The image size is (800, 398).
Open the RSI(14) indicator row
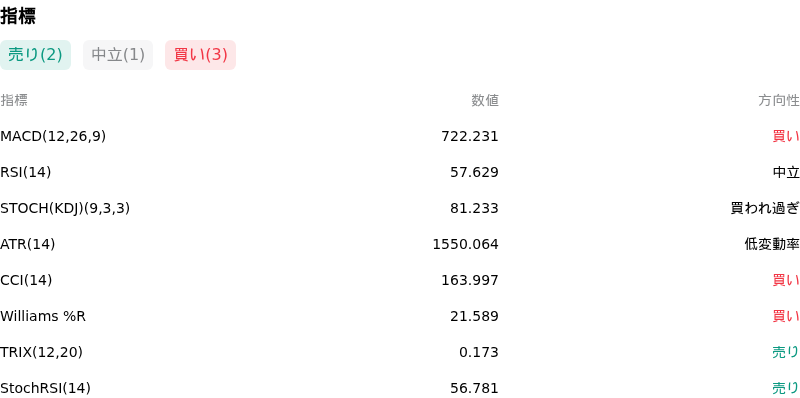(x=400, y=172)
